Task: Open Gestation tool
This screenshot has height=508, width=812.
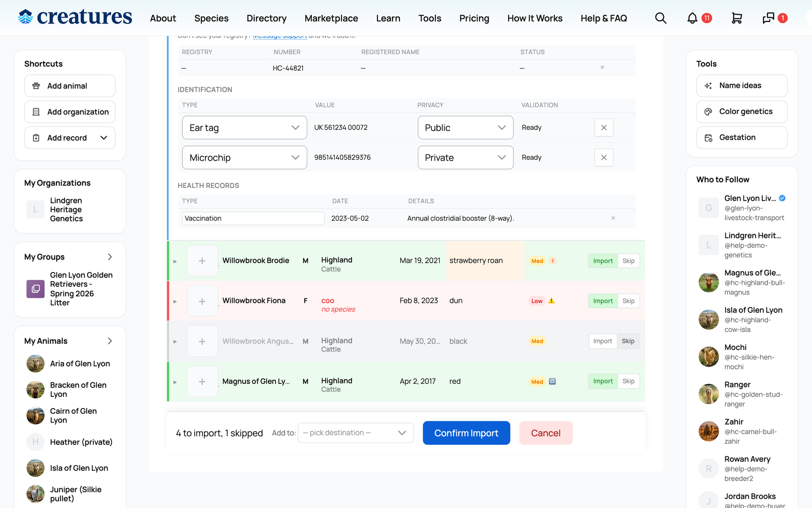Action: tap(742, 137)
